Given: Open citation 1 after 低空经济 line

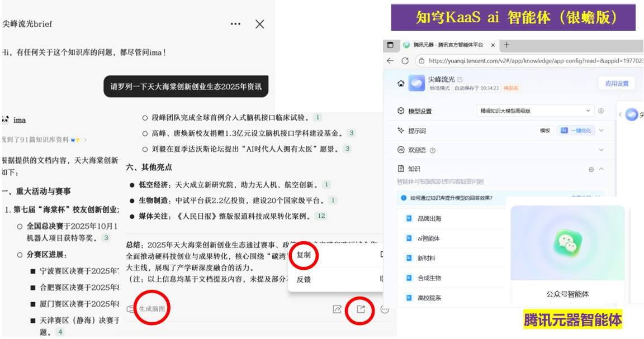Looking at the screenshot, I should [x=326, y=185].
